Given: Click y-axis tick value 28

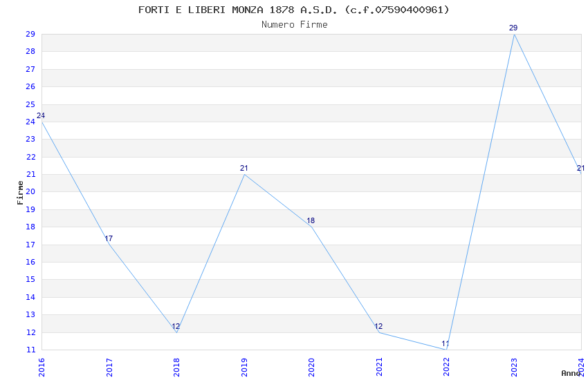Looking at the screenshot, I should coord(30,52).
